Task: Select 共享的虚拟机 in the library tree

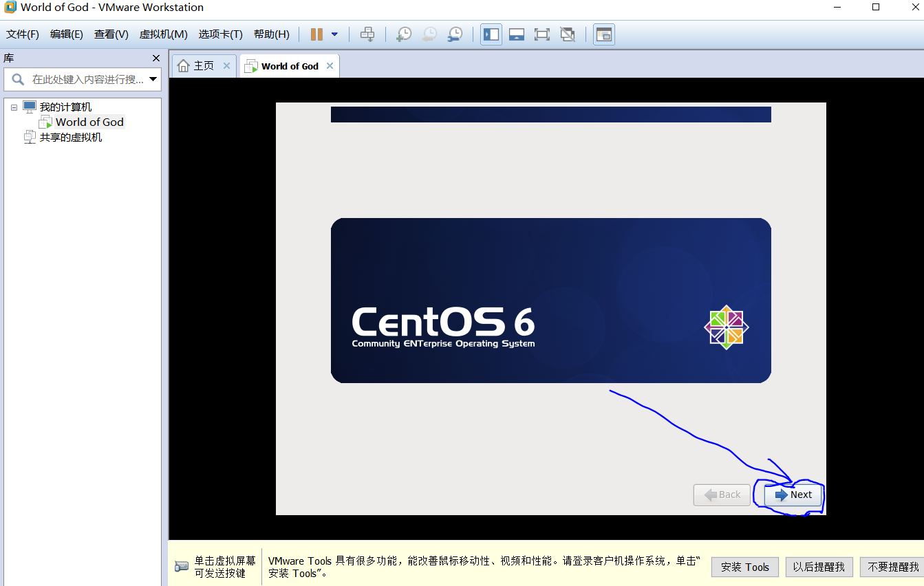Action: pyautogui.click(x=71, y=138)
